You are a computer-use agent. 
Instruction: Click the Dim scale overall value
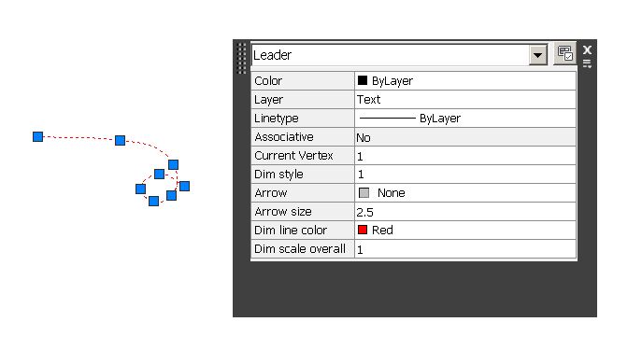465,249
